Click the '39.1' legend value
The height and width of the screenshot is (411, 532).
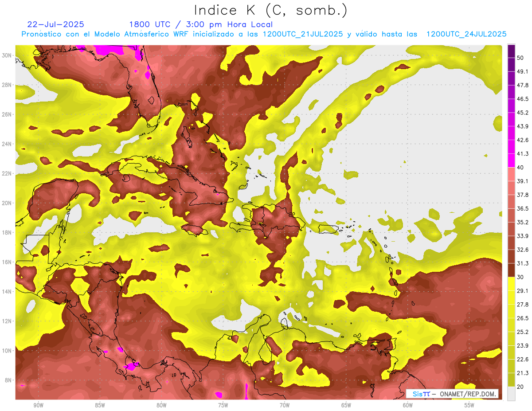pyautogui.click(x=522, y=181)
